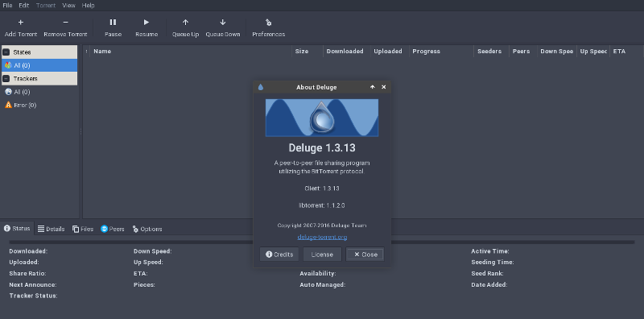This screenshot has width=644, height=319.
Task: Sort by the Uploaded column header
Action: (390, 52)
